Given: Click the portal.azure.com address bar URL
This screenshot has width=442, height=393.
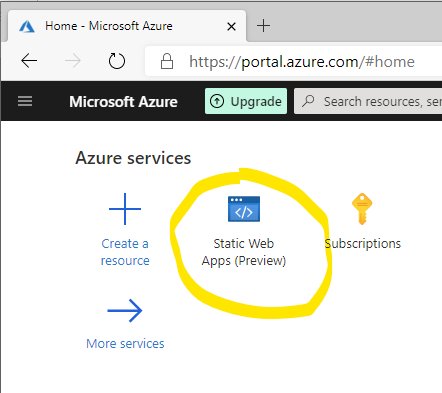Looking at the screenshot, I should (302, 62).
